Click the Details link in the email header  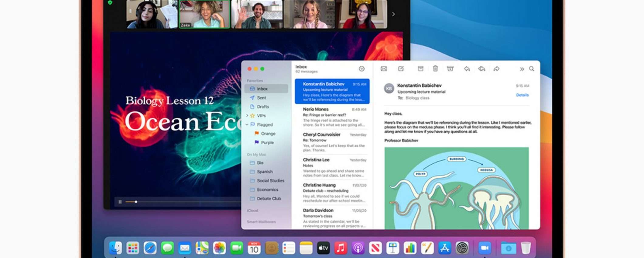click(x=522, y=95)
